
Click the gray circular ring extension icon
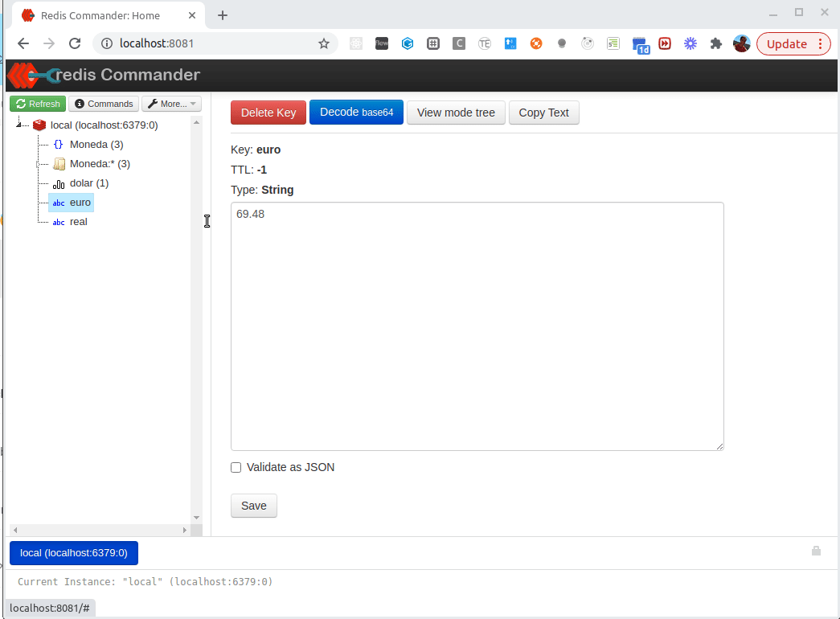pyautogui.click(x=587, y=43)
